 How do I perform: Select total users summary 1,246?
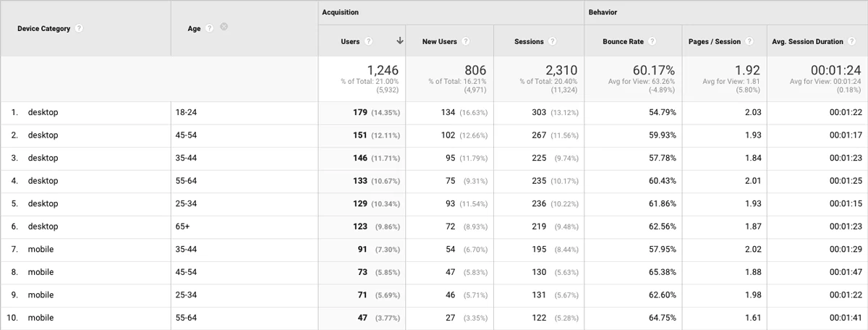point(383,70)
